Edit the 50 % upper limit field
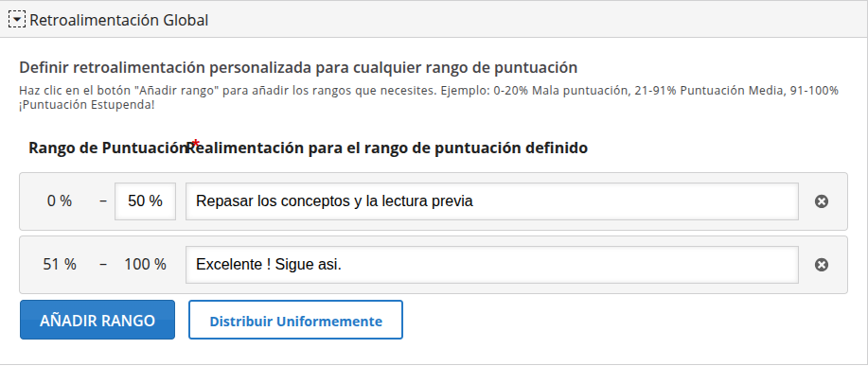 click(x=145, y=201)
